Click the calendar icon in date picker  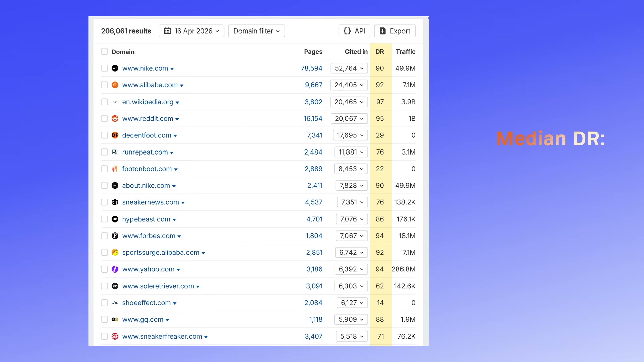point(167,31)
